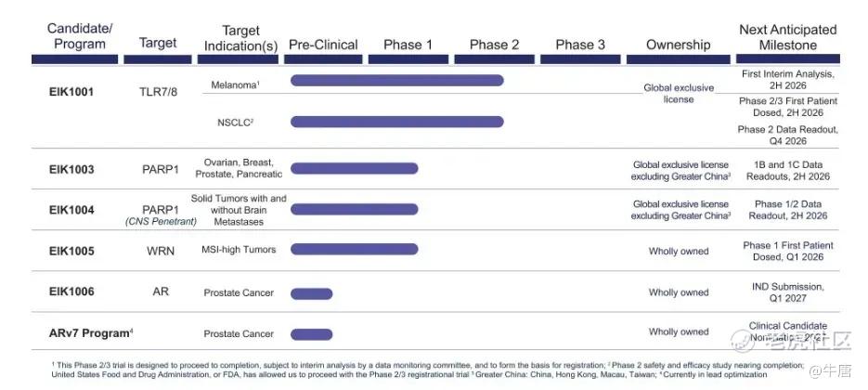Screen dimensions: 868x390
Task: Click the NSCLC progress bar
Action: [x=396, y=122]
